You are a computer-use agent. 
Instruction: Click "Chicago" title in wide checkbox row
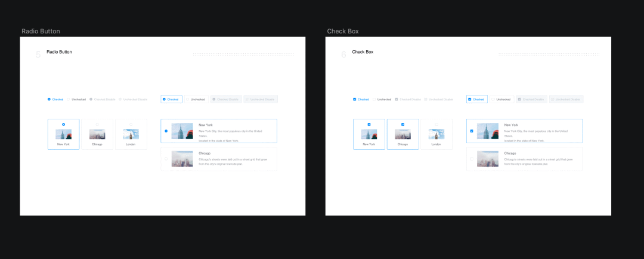point(510,153)
